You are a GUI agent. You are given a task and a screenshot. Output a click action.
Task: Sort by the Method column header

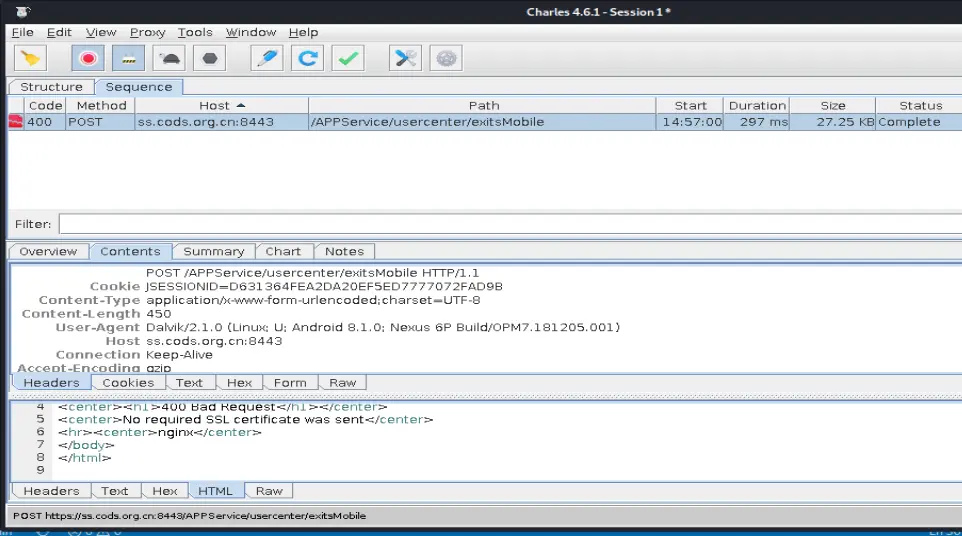pos(101,105)
